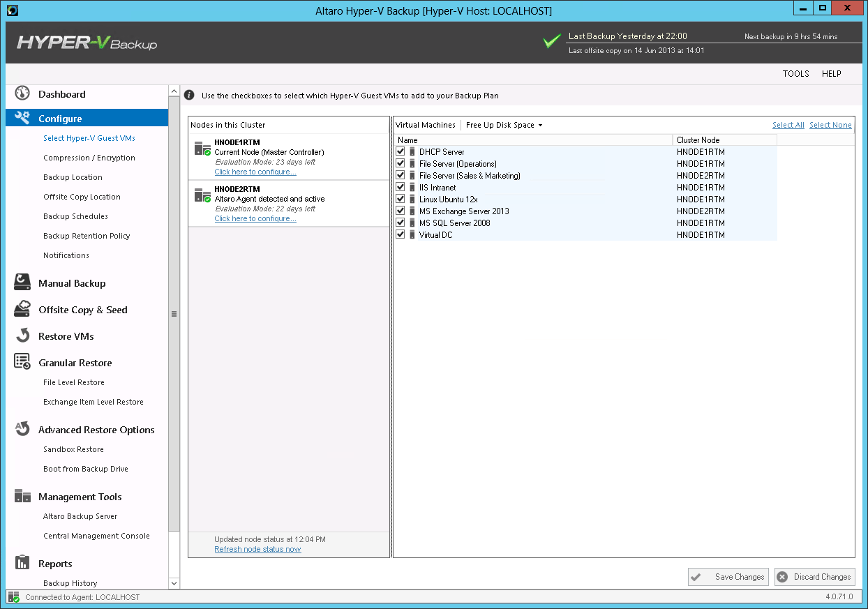Click the Manual Backup drive icon

click(x=22, y=283)
